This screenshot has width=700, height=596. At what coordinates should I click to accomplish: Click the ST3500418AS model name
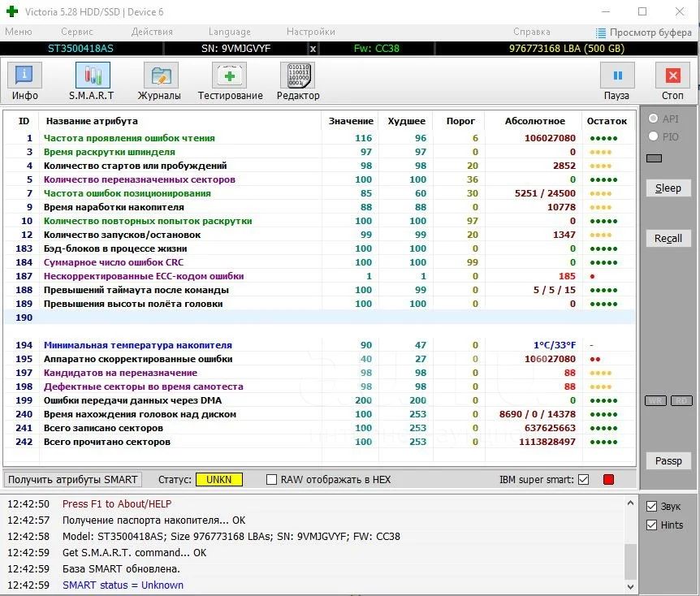pyautogui.click(x=81, y=49)
